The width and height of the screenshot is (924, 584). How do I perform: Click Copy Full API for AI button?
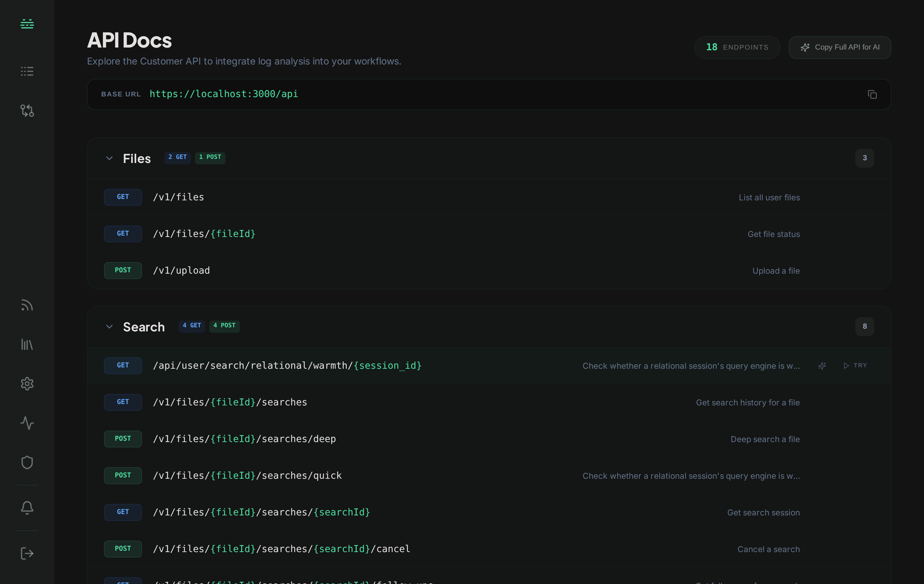[839, 47]
